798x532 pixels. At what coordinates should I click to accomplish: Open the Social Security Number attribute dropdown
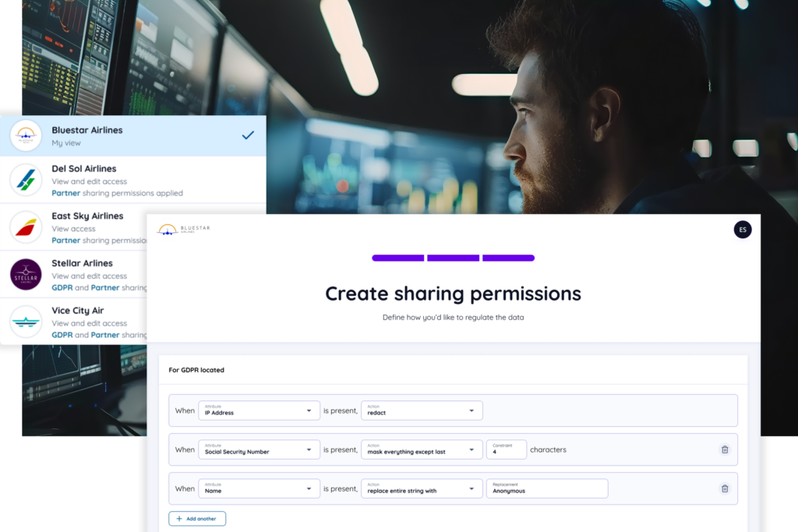point(259,449)
